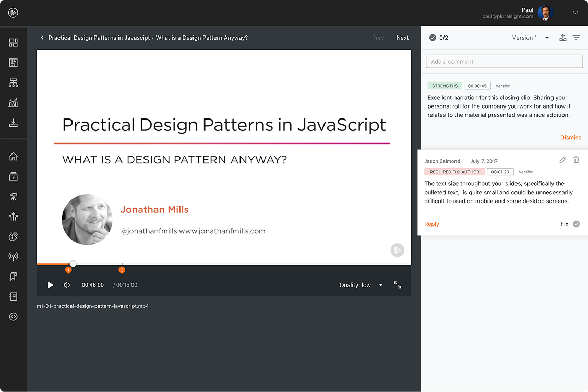588x392 pixels.
Task: Jump to timestamp 00:00:45 tag
Action: (477, 86)
